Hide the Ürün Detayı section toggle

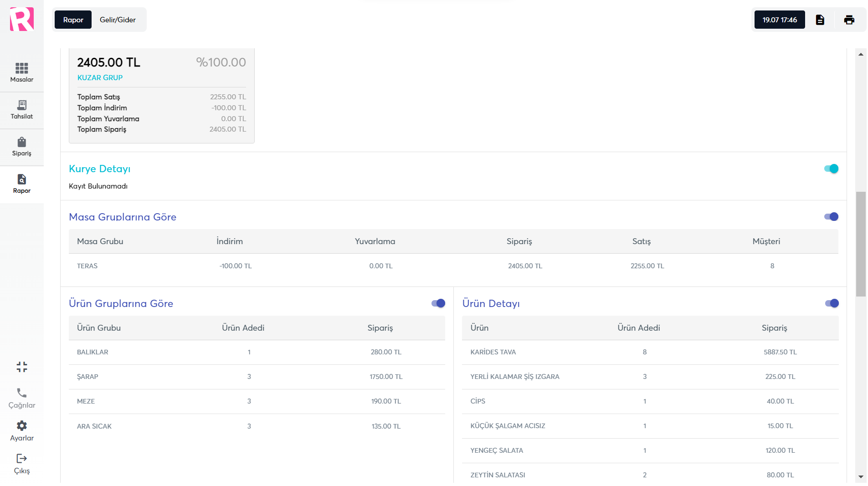832,303
